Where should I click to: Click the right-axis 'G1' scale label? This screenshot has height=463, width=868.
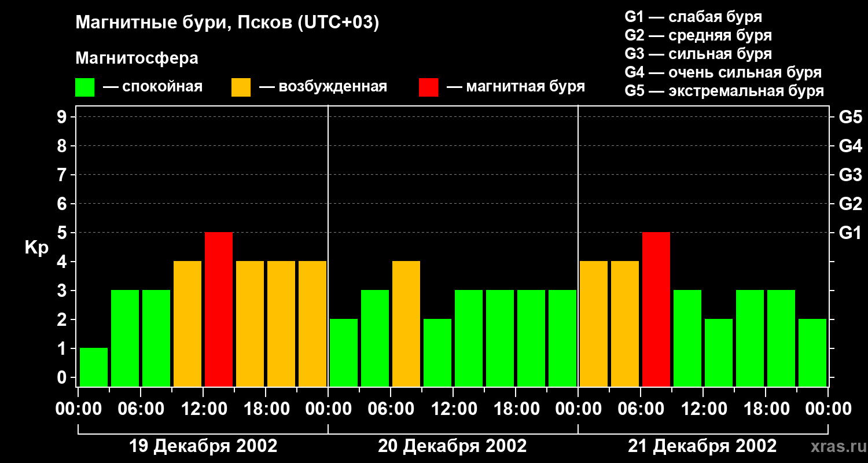click(x=850, y=233)
